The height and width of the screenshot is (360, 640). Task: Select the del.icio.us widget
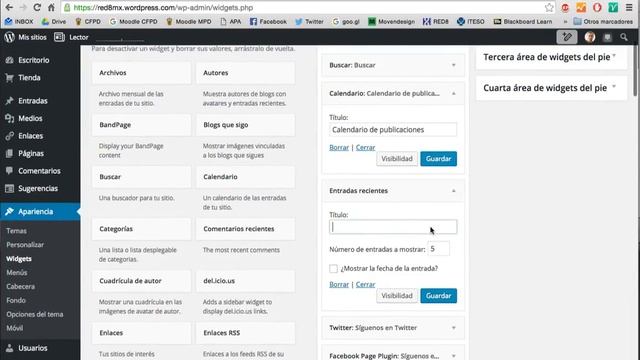(245, 280)
